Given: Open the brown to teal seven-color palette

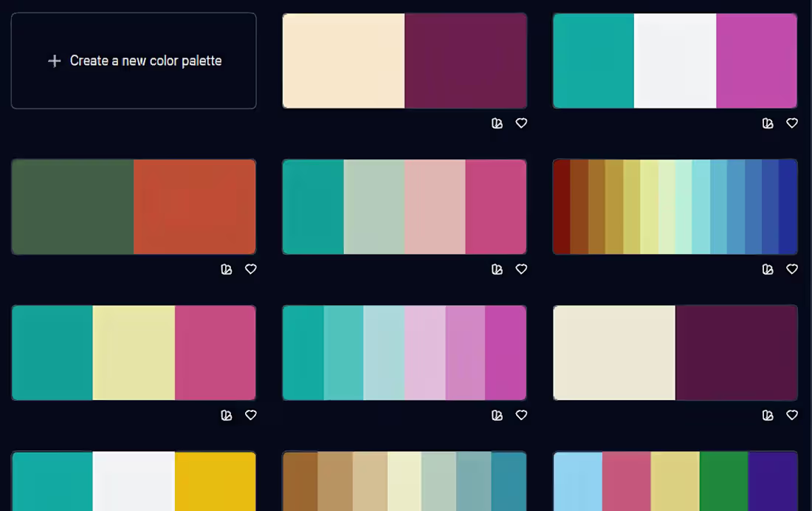Looking at the screenshot, I should (405, 481).
